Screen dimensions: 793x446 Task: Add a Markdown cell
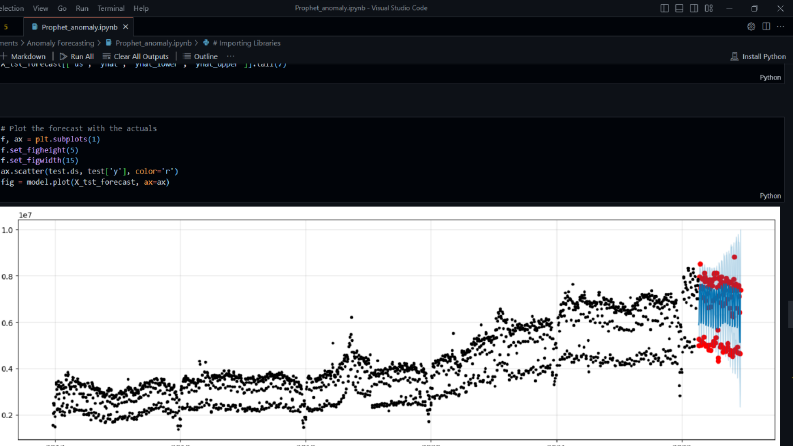click(23, 56)
